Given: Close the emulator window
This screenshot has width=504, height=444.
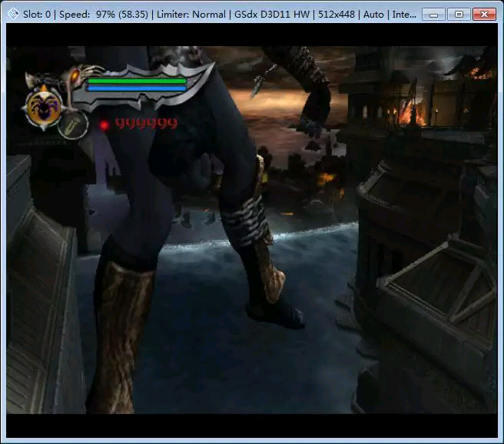Looking at the screenshot, I should [484, 15].
